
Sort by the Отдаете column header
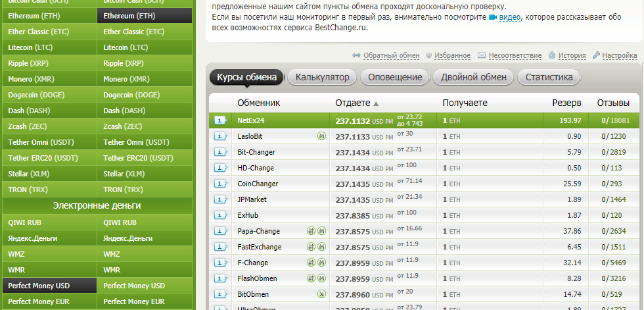[356, 103]
